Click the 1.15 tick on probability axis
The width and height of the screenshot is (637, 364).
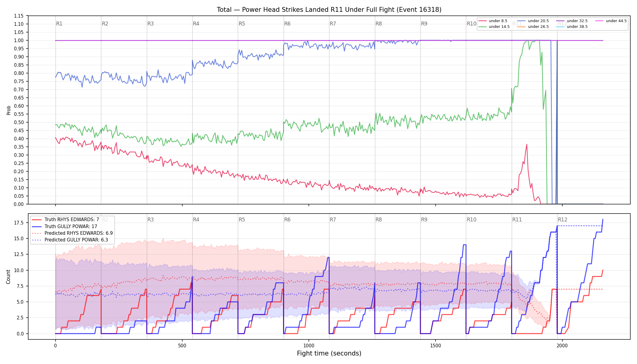pyautogui.click(x=19, y=16)
